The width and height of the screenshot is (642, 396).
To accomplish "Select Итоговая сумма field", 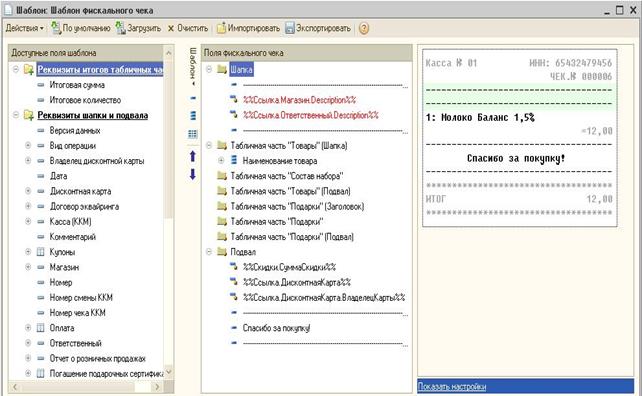I will pyautogui.click(x=77, y=85).
